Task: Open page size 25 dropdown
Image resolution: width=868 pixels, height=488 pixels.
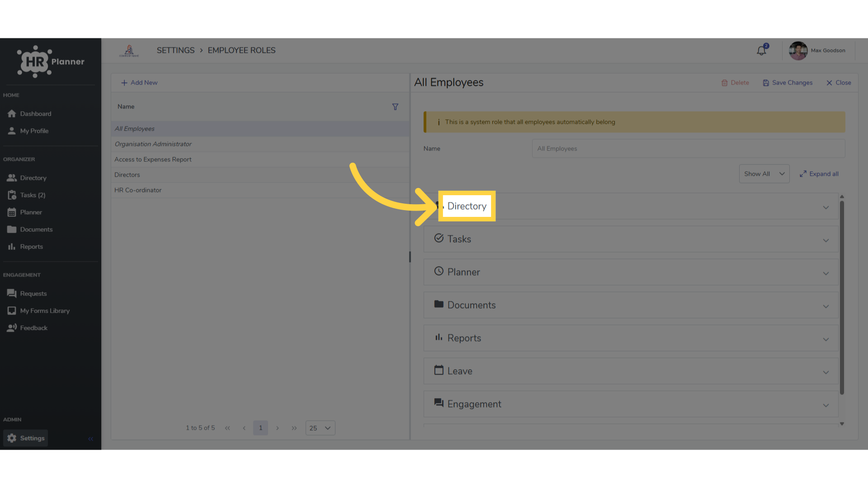Action: 320,428
